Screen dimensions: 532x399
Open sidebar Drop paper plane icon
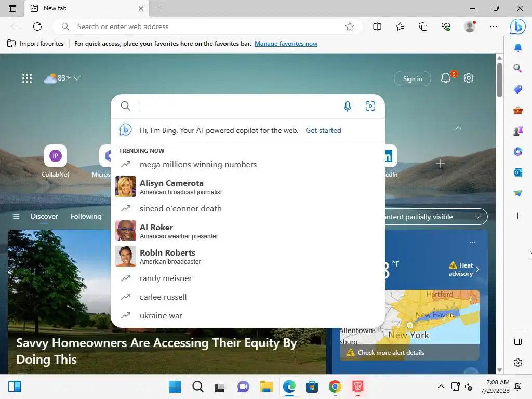(518, 193)
